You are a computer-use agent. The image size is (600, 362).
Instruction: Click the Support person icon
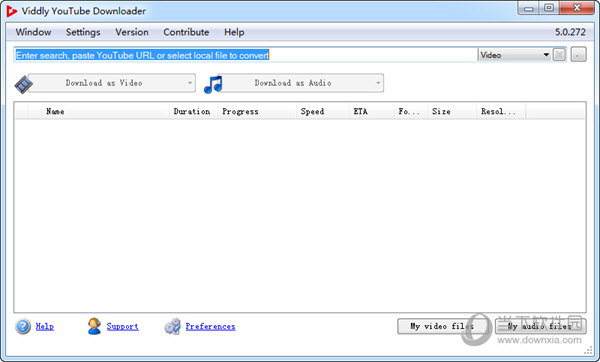(x=94, y=326)
